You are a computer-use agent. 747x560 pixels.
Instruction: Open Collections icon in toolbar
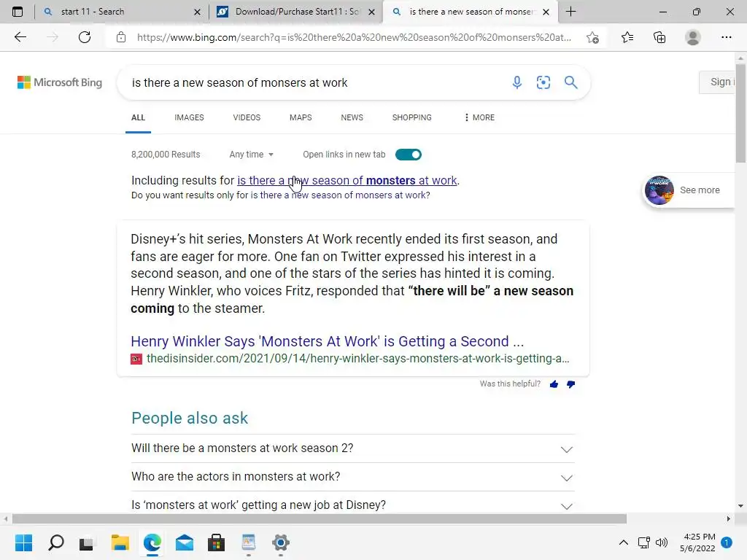pos(659,37)
